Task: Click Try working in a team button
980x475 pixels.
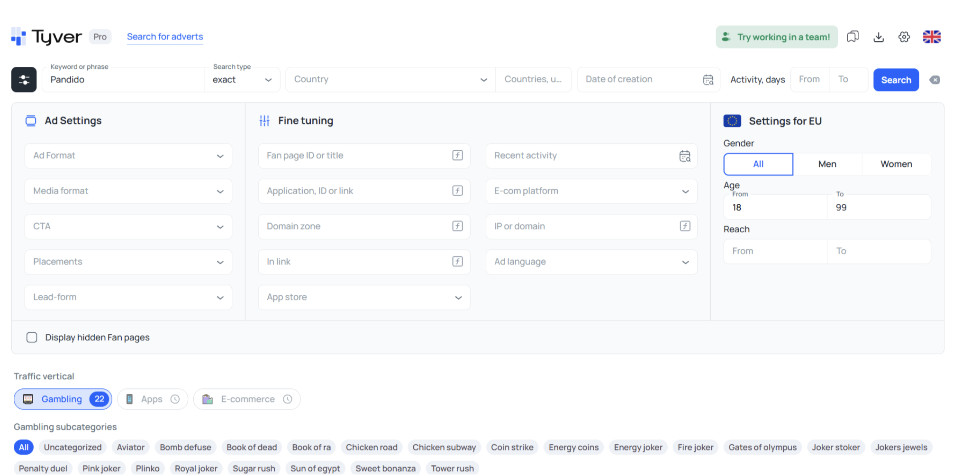Action: click(777, 37)
